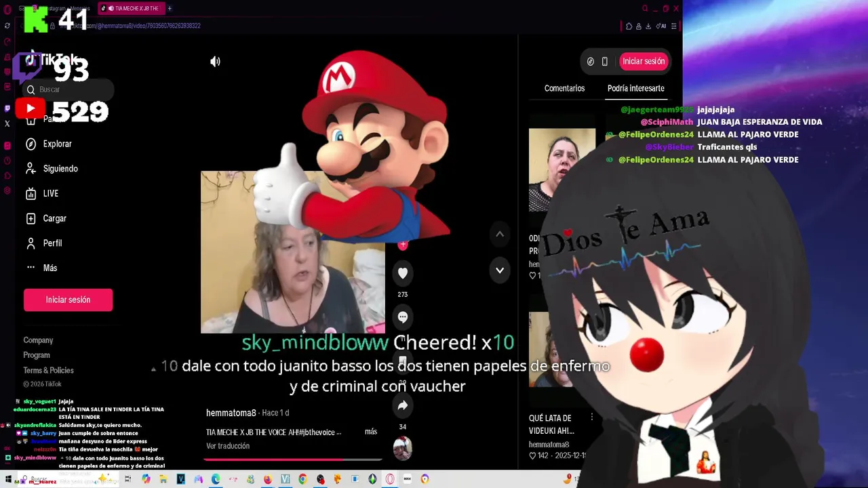Select the TIA MECHE X JB THE browser tab
Viewport: 868px width, 488px height.
130,9
